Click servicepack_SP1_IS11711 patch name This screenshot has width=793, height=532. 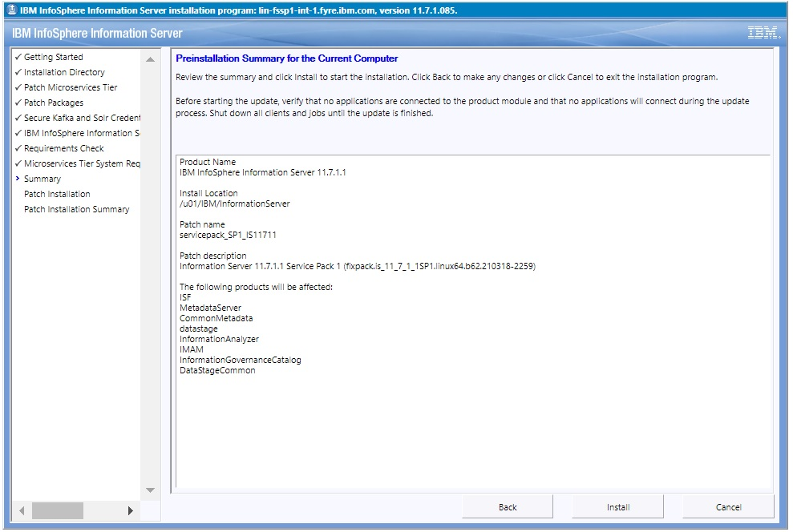[x=228, y=235]
